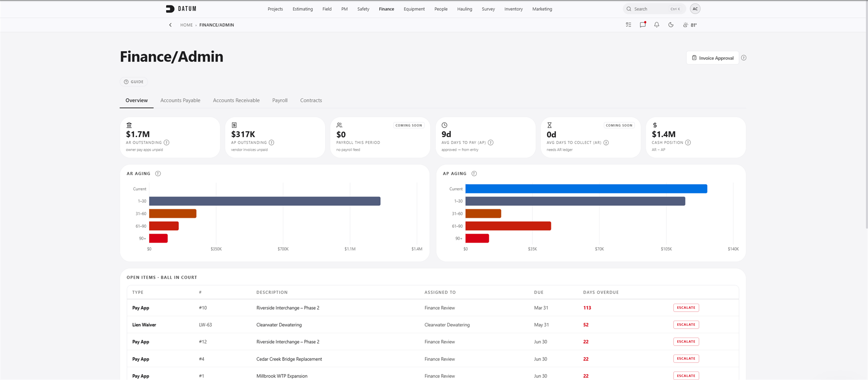Screen dimensions: 868x380
Task: Click AP Aging help icon
Action: [474, 173]
